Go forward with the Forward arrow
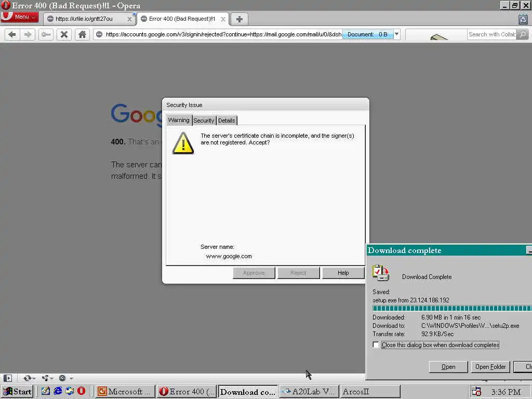This screenshot has width=532, height=399. click(x=28, y=34)
